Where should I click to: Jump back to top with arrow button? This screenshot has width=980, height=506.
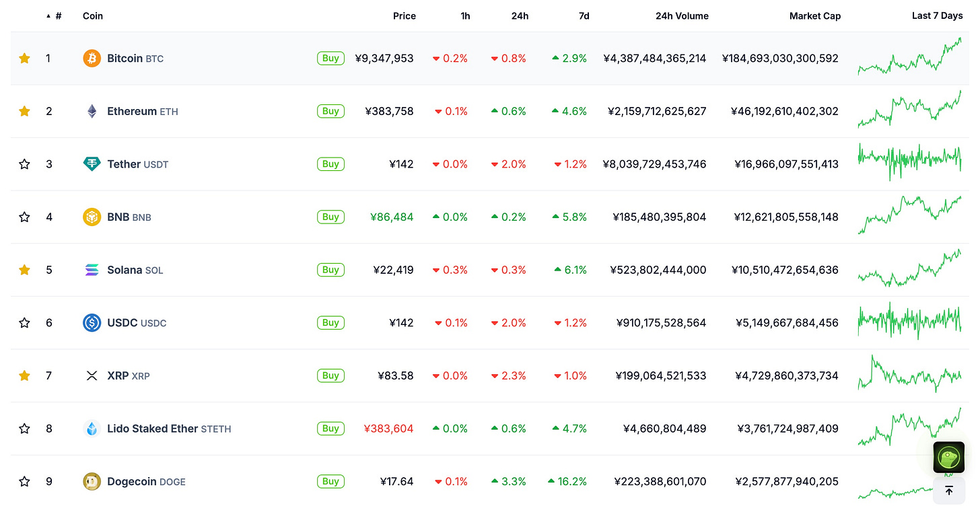949,491
